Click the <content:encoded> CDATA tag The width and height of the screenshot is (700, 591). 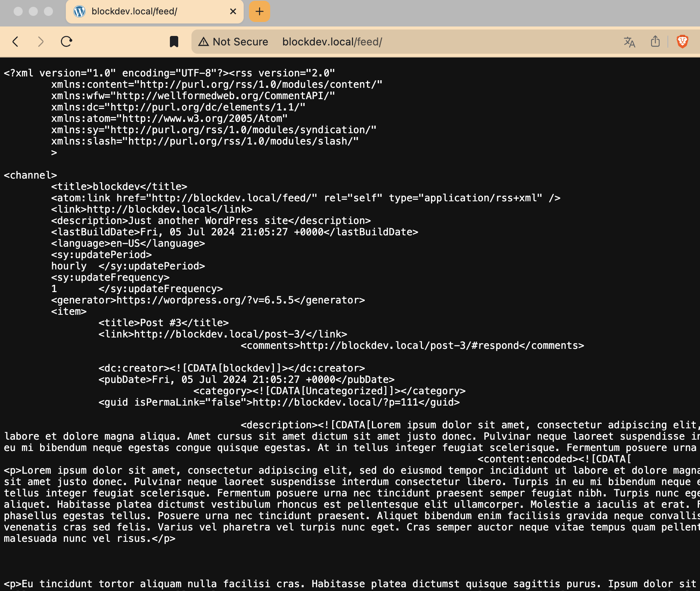point(554,459)
